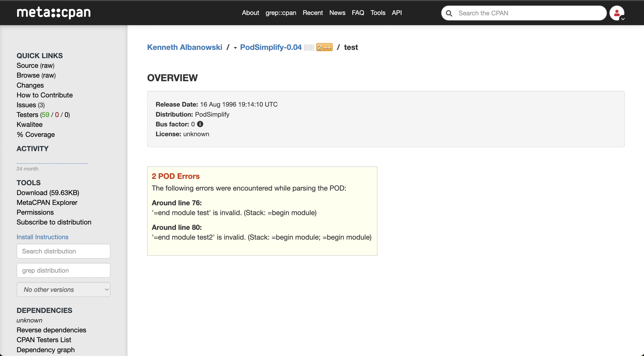Click the grep distribution input

click(64, 271)
